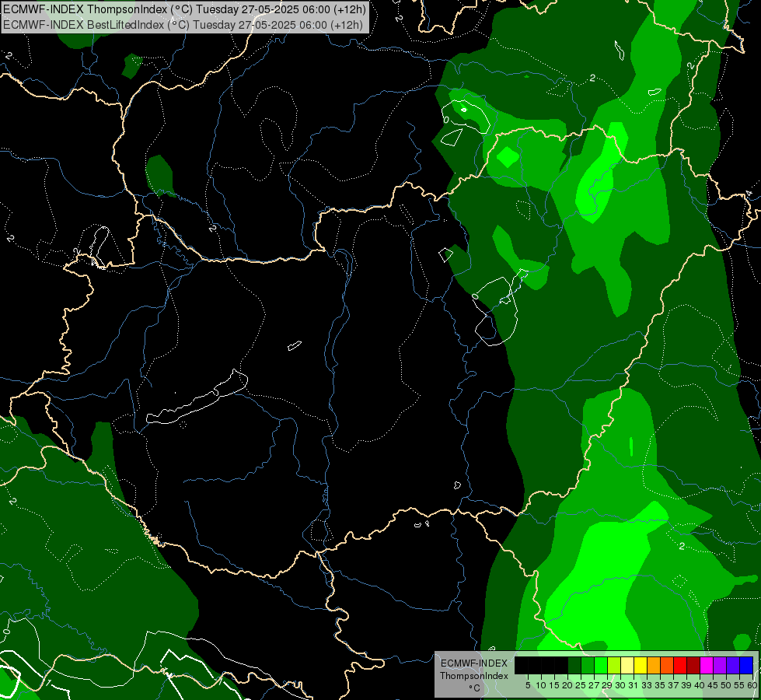Select the blue 55–60 legend swatch
The width and height of the screenshot is (761, 700).
[746, 665]
